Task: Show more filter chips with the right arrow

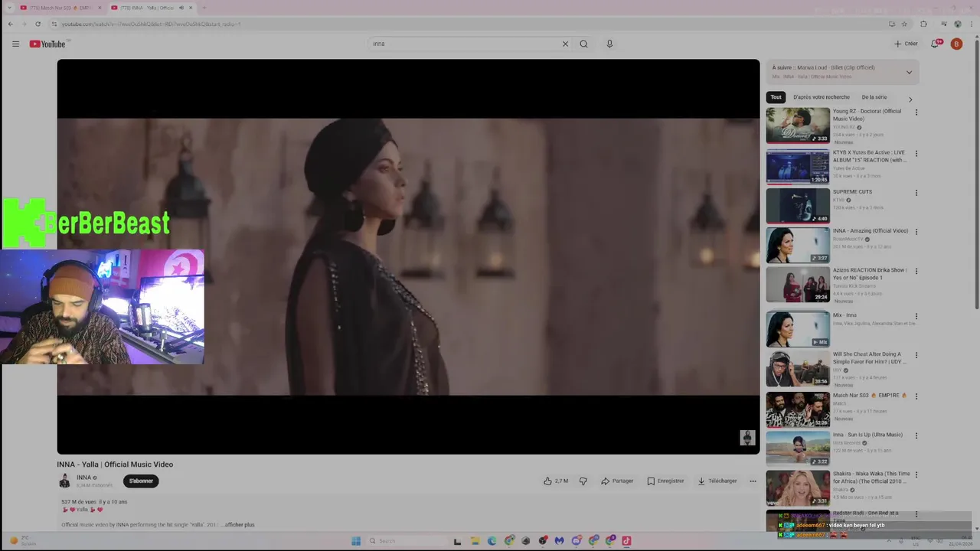Action: [910, 99]
